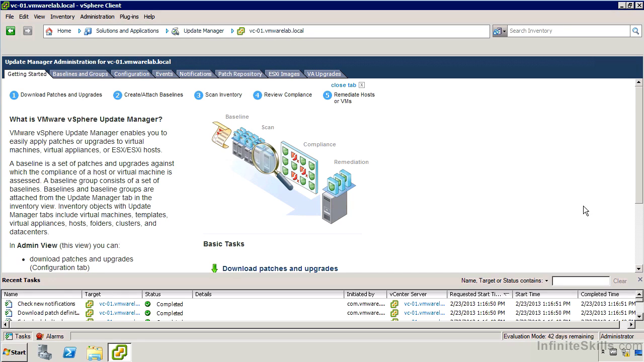Open the search type selector dropdown

pyautogui.click(x=500, y=31)
